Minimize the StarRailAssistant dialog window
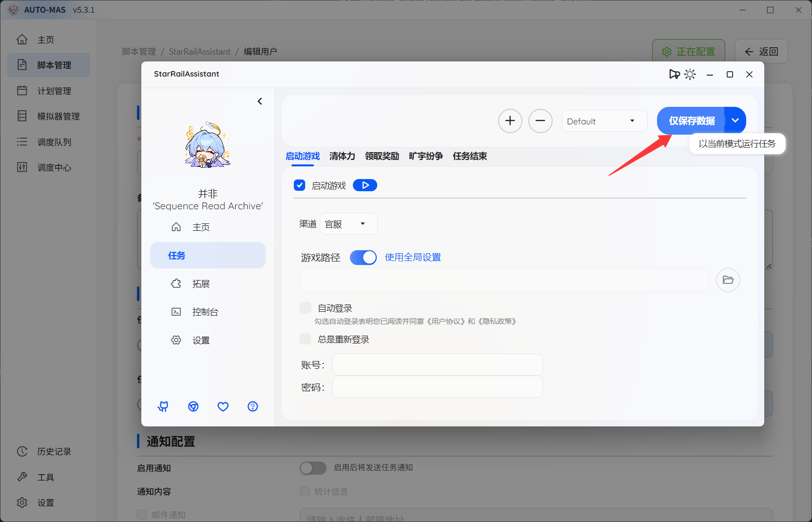Screen dimensions: 812x522 point(710,74)
